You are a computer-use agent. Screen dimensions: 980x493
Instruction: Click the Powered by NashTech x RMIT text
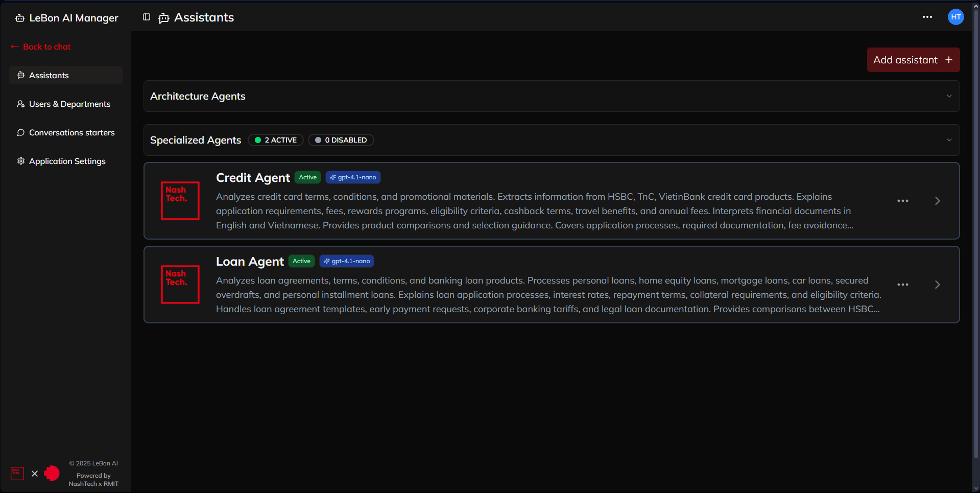point(93,480)
